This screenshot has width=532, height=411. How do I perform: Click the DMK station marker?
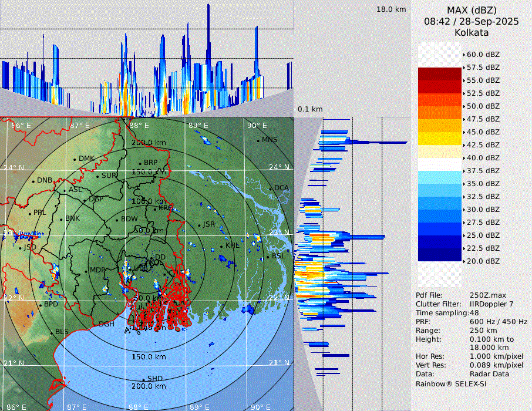click(75, 159)
